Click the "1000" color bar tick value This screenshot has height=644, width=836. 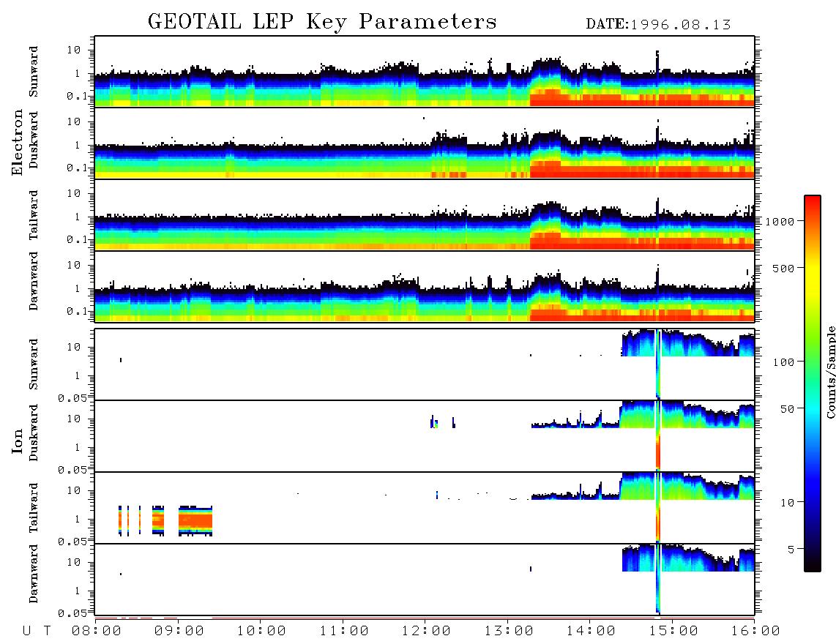tap(780, 221)
